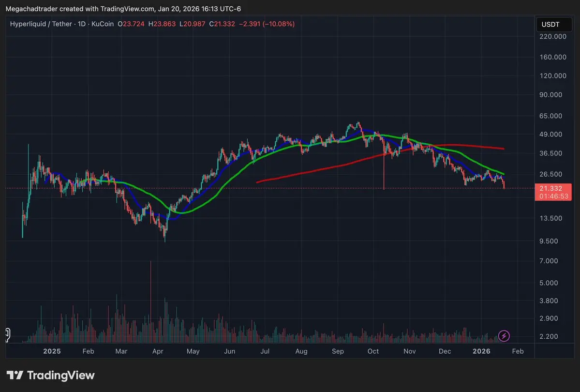Viewport: 580px width, 392px height.
Task: Click the 13.500 price axis label
Action: [x=550, y=218]
